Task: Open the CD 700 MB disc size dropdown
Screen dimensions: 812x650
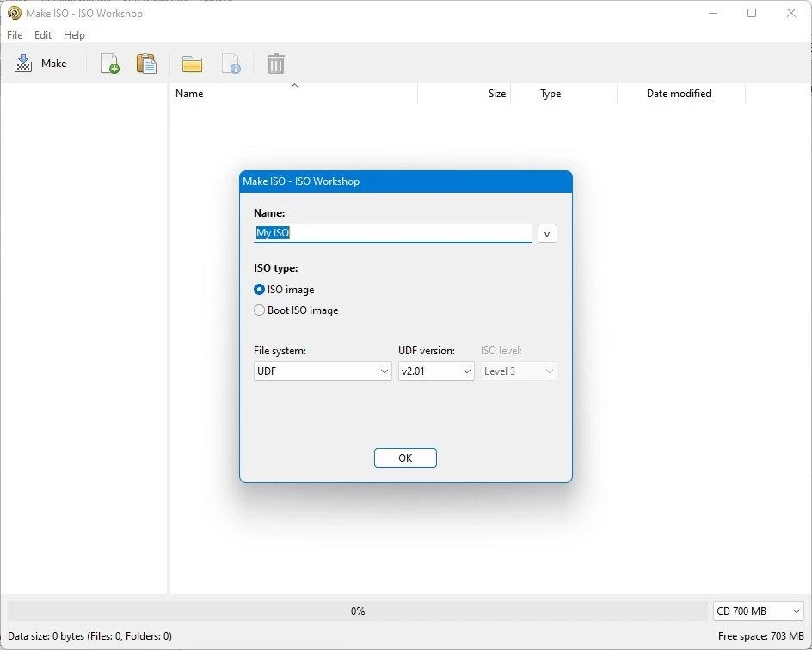Action: (758, 610)
